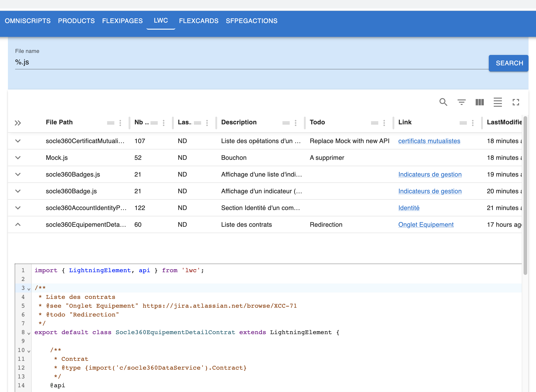Image resolution: width=536 pixels, height=392 pixels.
Task: Grab File Path column drag handle
Action: point(110,123)
